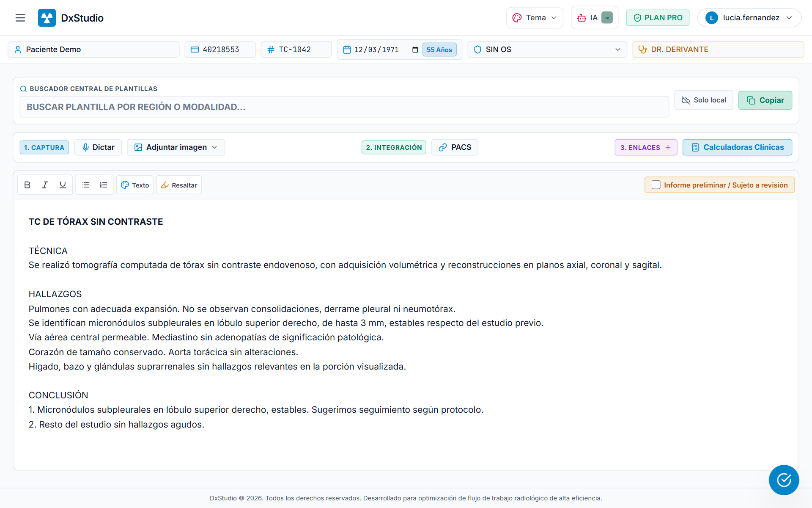812x508 pixels.
Task: Open the date picker calendar icon
Action: coord(415,50)
